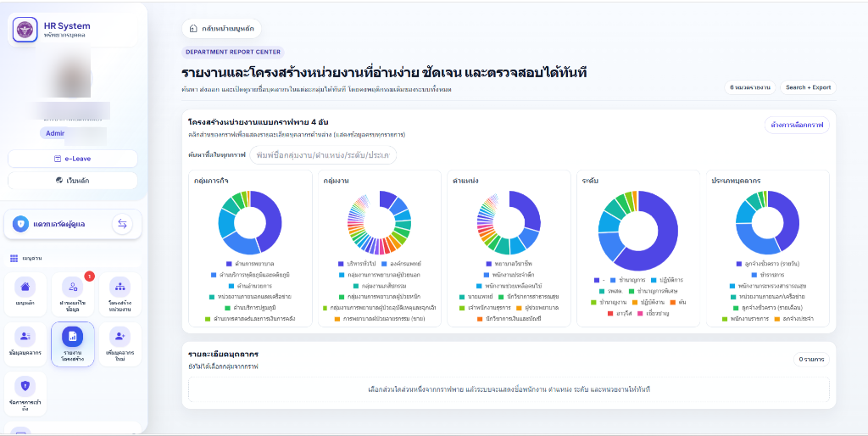Click the 6 หมวดรายงาน pill
This screenshot has width=868, height=436.
[750, 87]
